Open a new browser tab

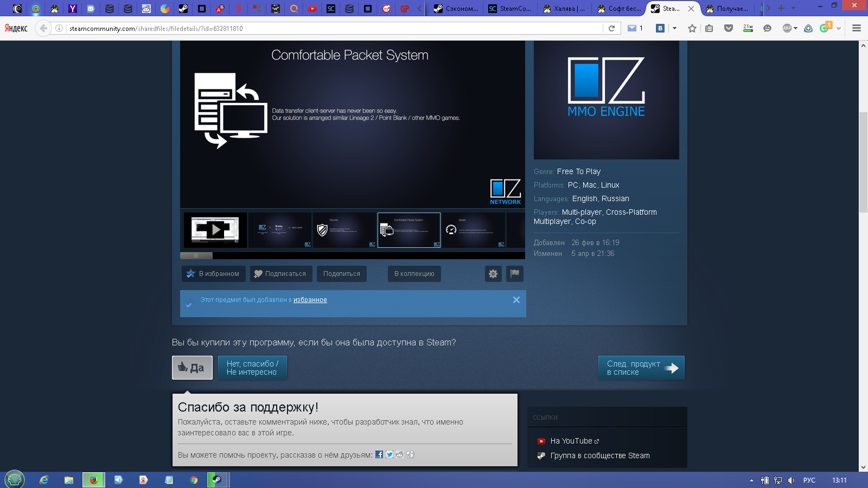[781, 8]
